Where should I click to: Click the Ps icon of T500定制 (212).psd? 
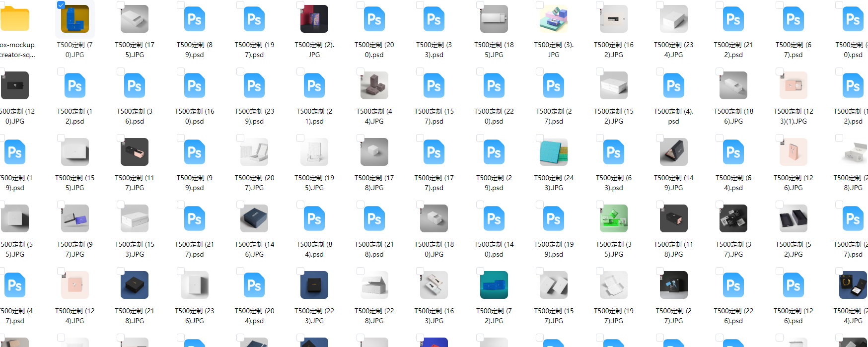[733, 19]
